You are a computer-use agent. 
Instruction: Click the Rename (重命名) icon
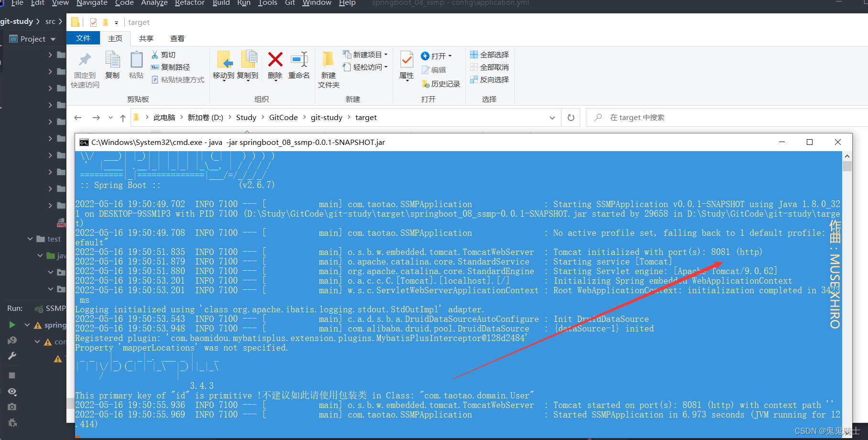299,60
